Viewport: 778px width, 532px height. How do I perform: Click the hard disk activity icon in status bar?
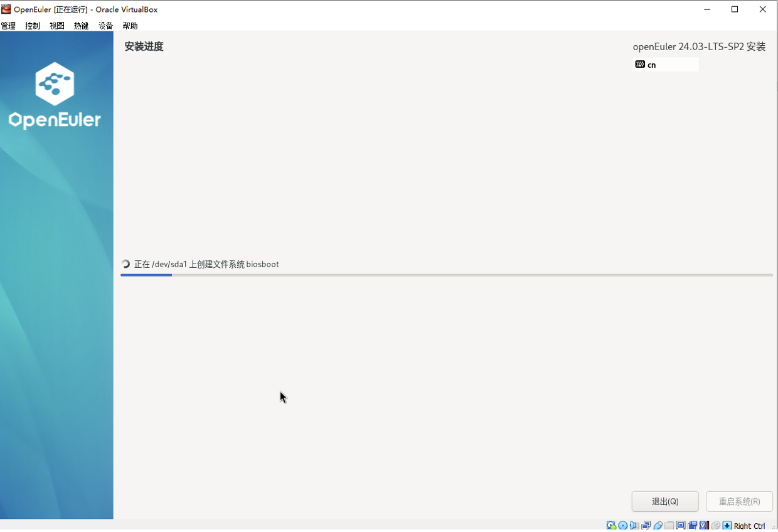click(x=610, y=525)
